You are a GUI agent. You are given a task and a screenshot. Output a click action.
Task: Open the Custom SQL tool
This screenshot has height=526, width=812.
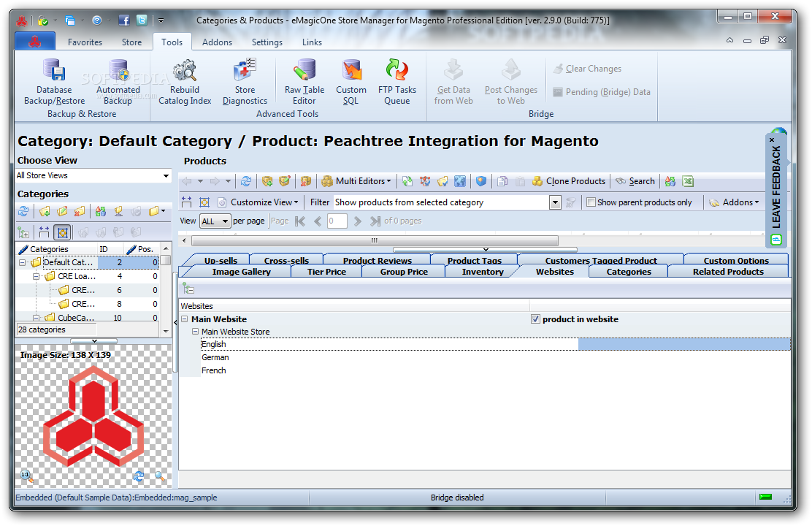(x=351, y=82)
